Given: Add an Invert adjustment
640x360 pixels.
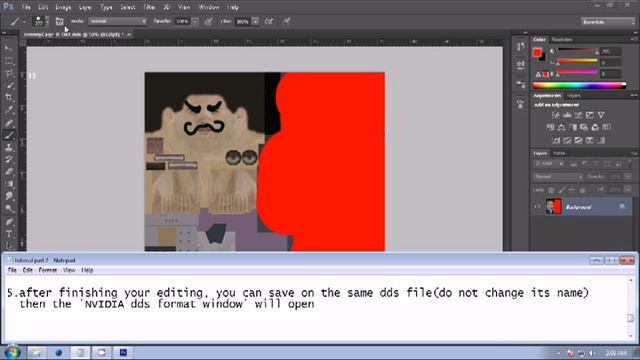Looking at the screenshot, I should tap(556, 140).
